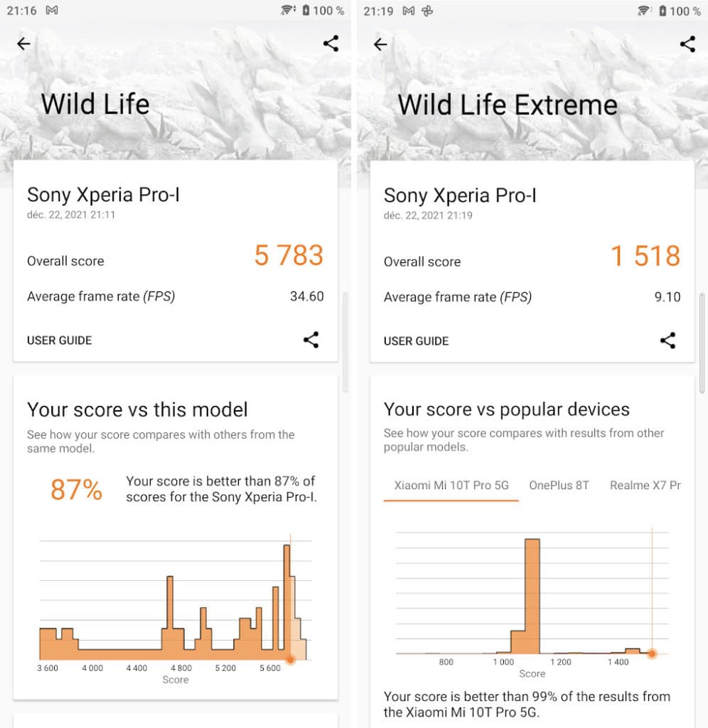Viewport: 708px width, 728px height.
Task: Open the USER GUIDE for Wild Life
Action: click(60, 341)
